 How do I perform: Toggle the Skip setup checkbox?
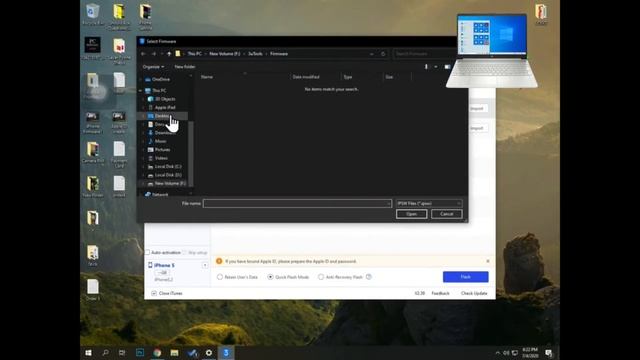pyautogui.click(x=184, y=253)
